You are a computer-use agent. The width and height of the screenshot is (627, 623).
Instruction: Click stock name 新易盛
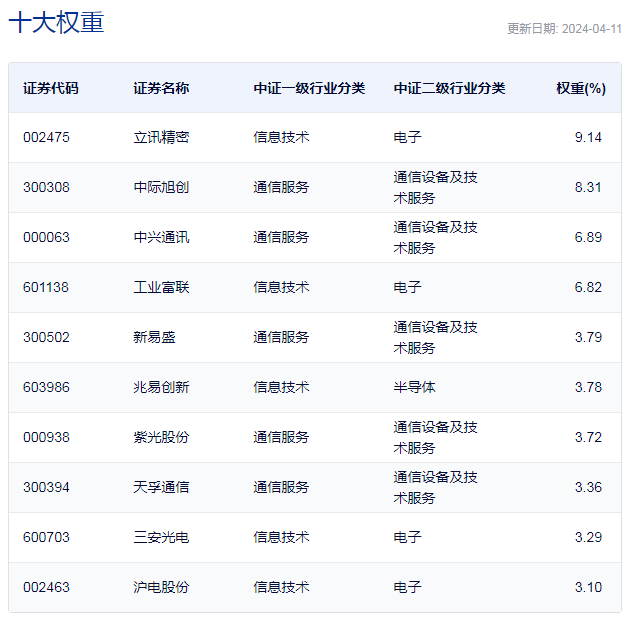[154, 337]
